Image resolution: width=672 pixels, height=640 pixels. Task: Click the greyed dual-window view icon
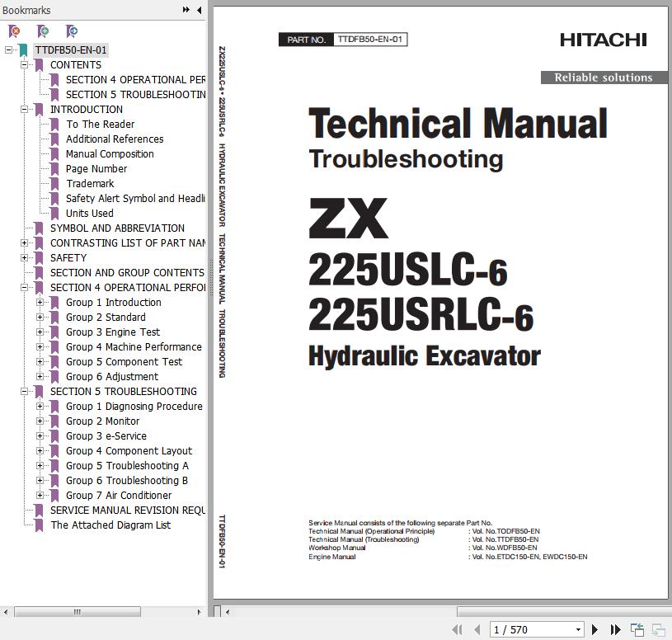(658, 629)
